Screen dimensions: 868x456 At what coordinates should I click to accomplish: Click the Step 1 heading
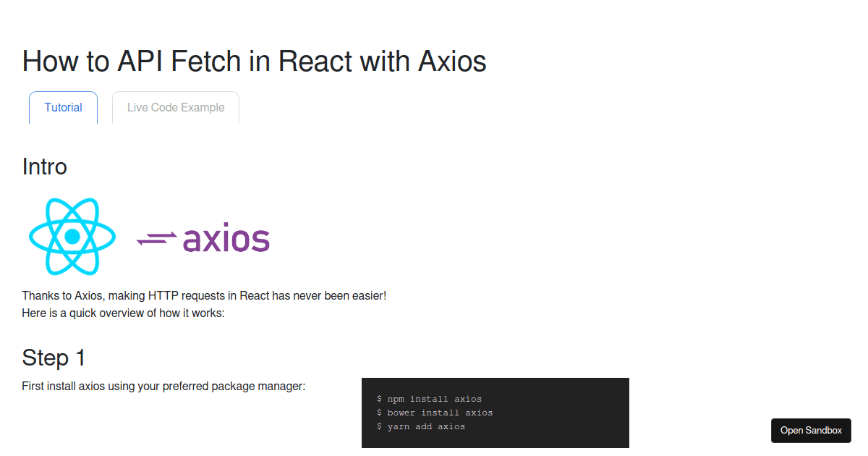click(54, 358)
